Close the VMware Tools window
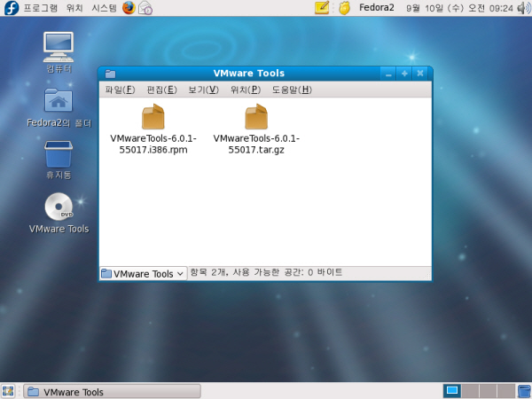This screenshot has height=399, width=532. (420, 74)
